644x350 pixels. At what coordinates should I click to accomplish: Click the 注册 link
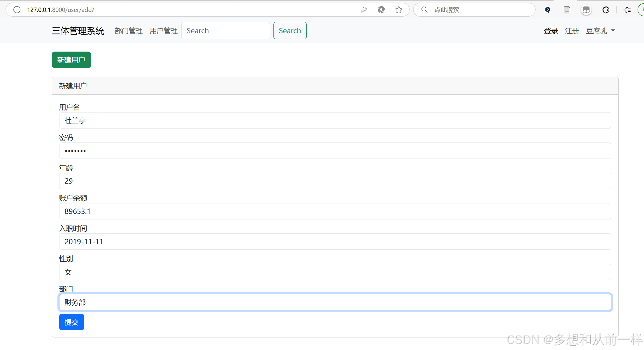click(572, 31)
